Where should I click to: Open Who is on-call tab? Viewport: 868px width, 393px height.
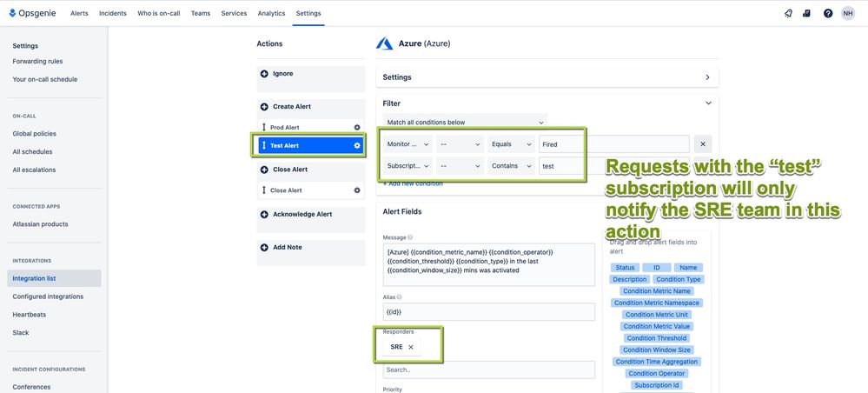pyautogui.click(x=159, y=13)
